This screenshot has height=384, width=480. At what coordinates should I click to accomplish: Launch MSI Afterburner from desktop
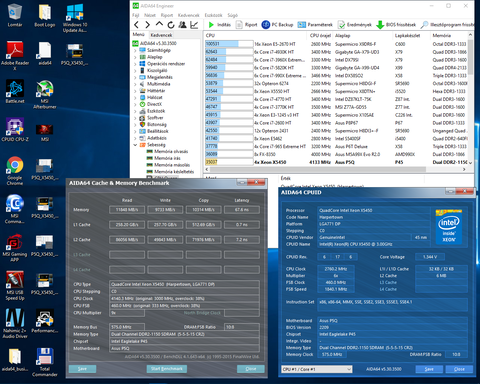[x=45, y=95]
